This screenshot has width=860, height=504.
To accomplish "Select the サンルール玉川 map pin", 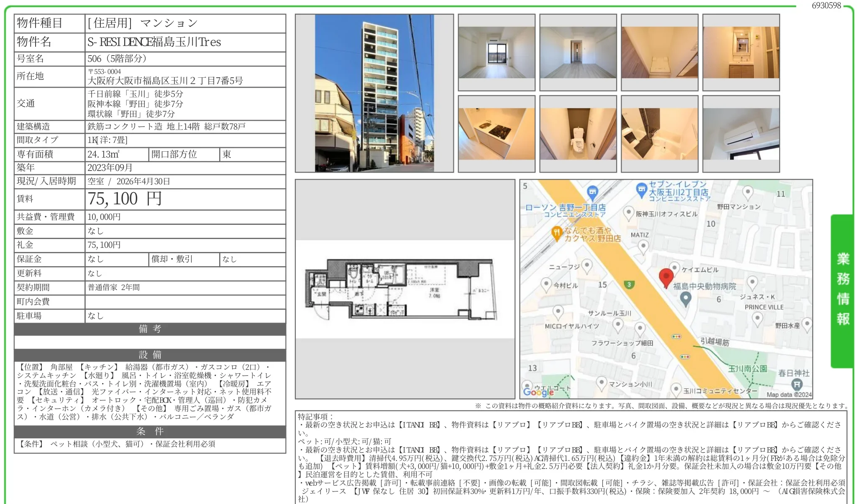I will [618, 325].
